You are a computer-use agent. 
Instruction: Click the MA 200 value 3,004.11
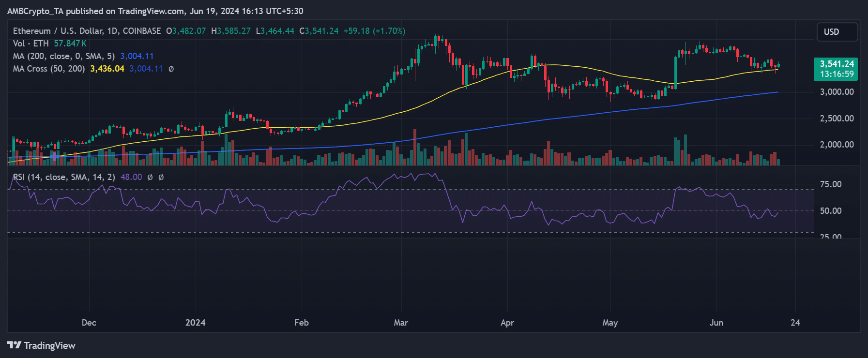coord(137,56)
